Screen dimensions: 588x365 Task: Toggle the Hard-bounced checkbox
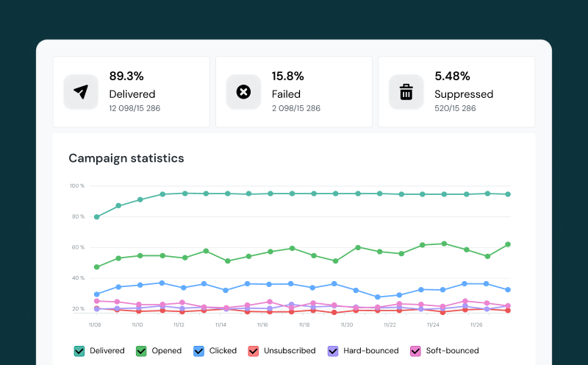tap(333, 351)
